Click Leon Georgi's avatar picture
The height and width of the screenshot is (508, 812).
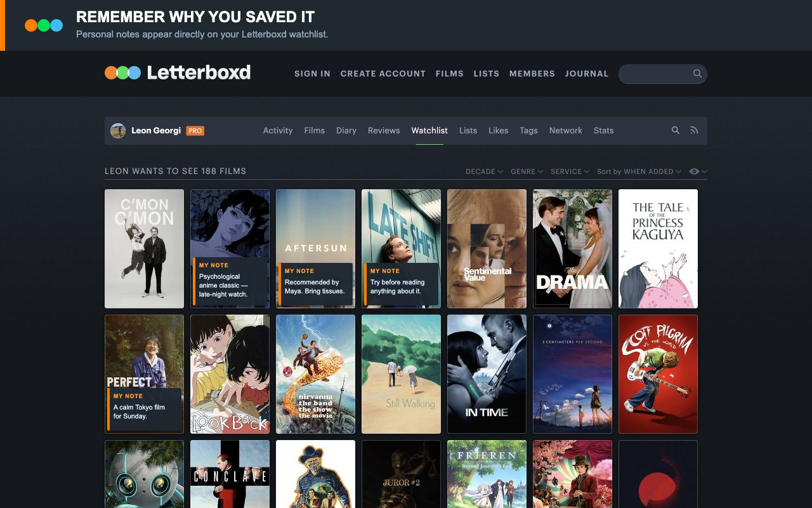pos(118,131)
